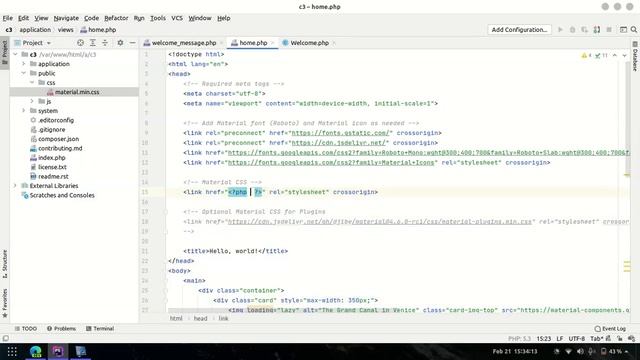The width and height of the screenshot is (640, 360).
Task: Click the Add Configuration button
Action: pyautogui.click(x=519, y=30)
